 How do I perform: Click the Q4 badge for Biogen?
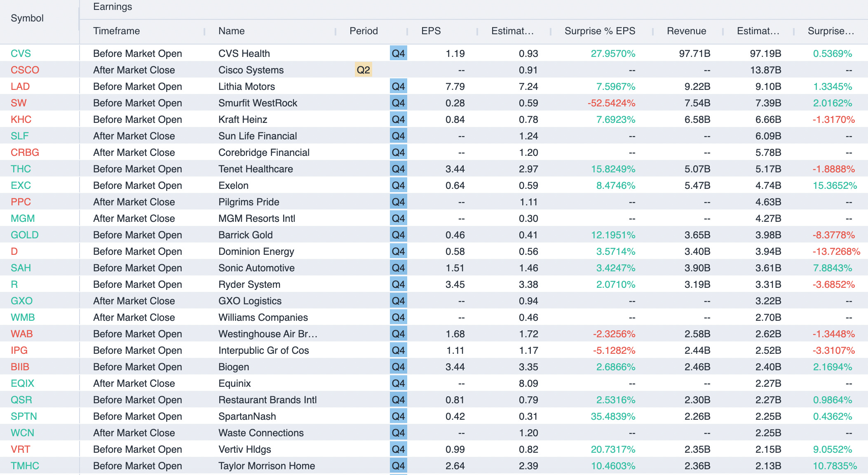(x=398, y=367)
